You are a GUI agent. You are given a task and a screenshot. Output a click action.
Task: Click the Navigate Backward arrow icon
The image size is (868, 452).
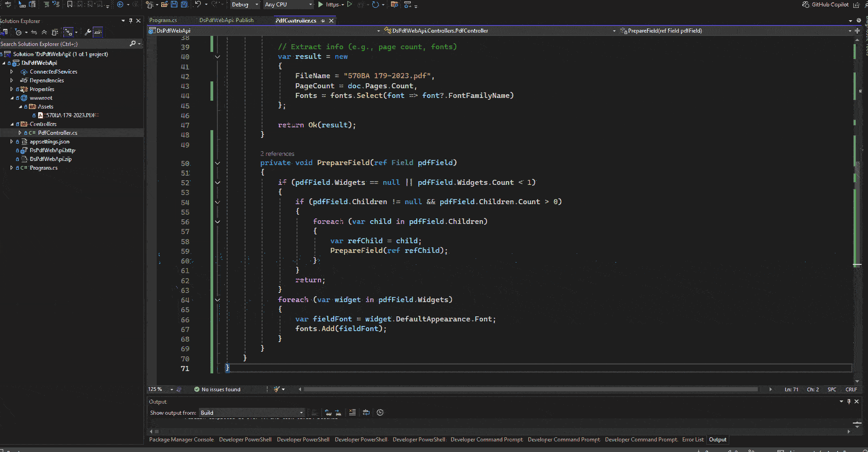point(120,5)
